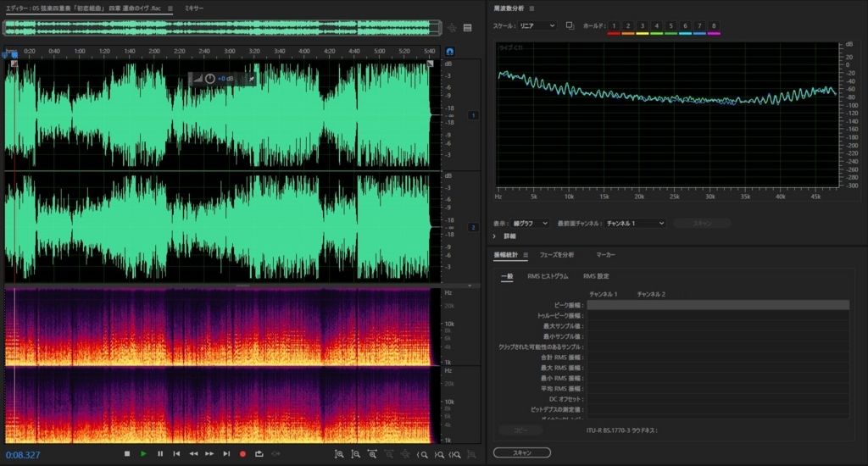Start recording with the red record button
This screenshot has width=868, height=466.
pos(242,454)
